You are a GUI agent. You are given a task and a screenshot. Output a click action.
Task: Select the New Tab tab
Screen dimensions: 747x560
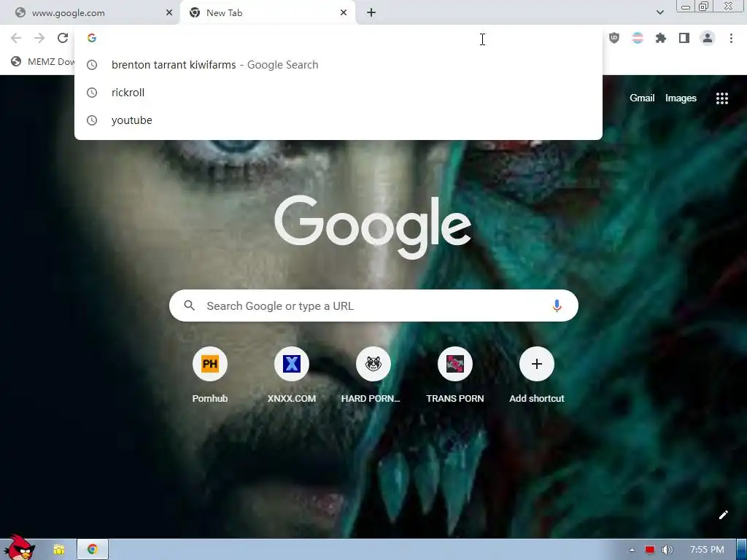267,13
